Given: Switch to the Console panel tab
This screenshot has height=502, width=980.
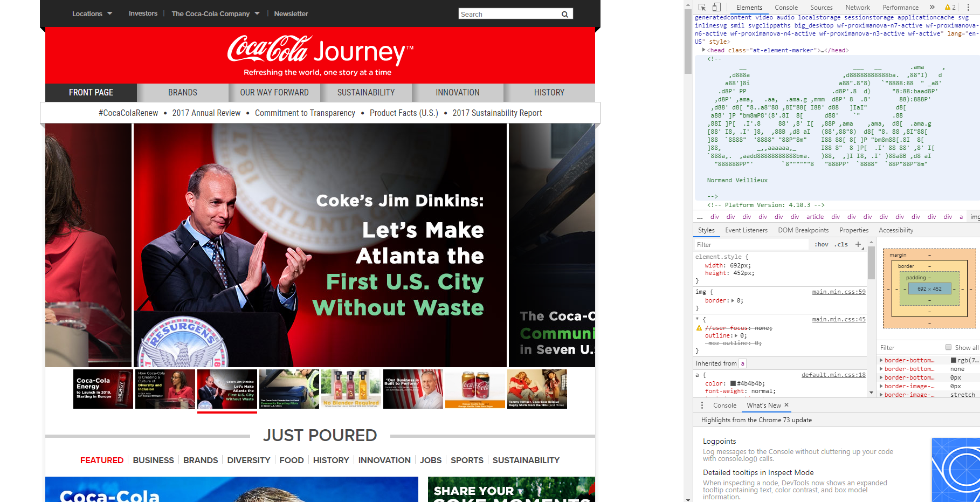Looking at the screenshot, I should pyautogui.click(x=786, y=8).
